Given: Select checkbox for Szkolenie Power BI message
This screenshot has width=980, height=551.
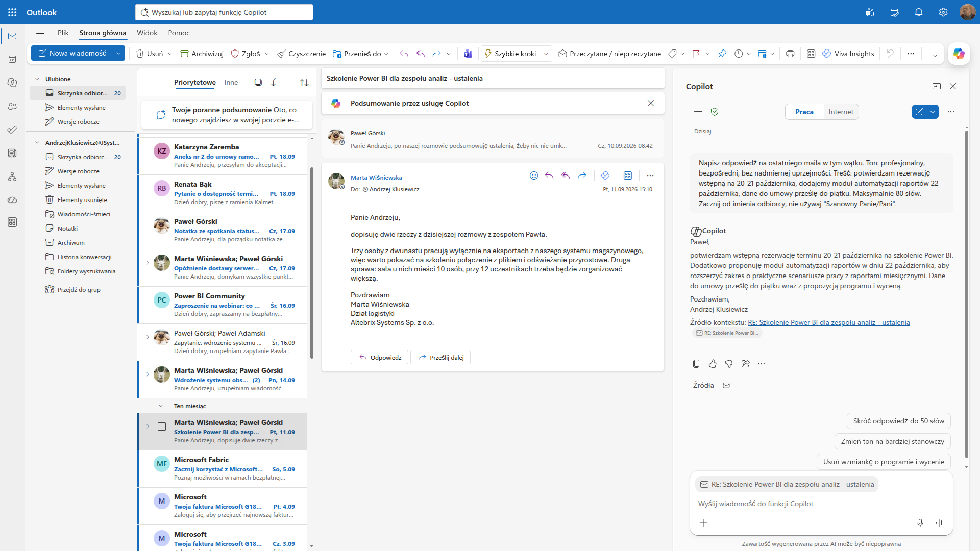Looking at the screenshot, I should click(x=162, y=427).
